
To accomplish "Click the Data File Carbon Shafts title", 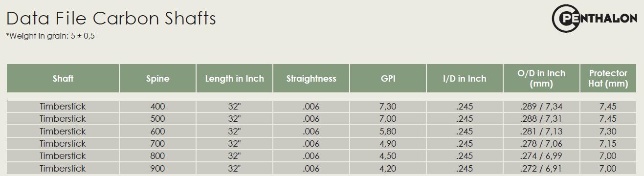I will (x=111, y=19).
